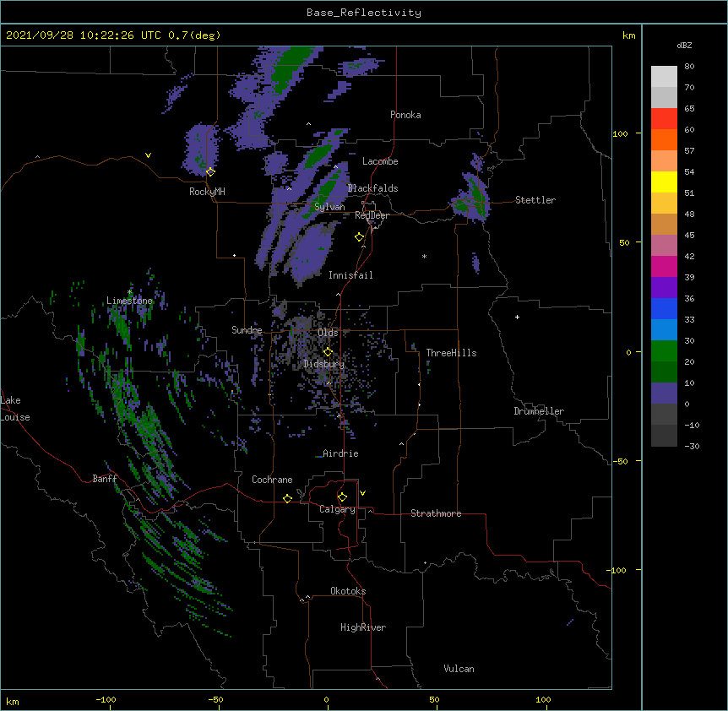Viewport: 728px width, 711px height.
Task: Click the HighRiver label
Action: point(363,627)
